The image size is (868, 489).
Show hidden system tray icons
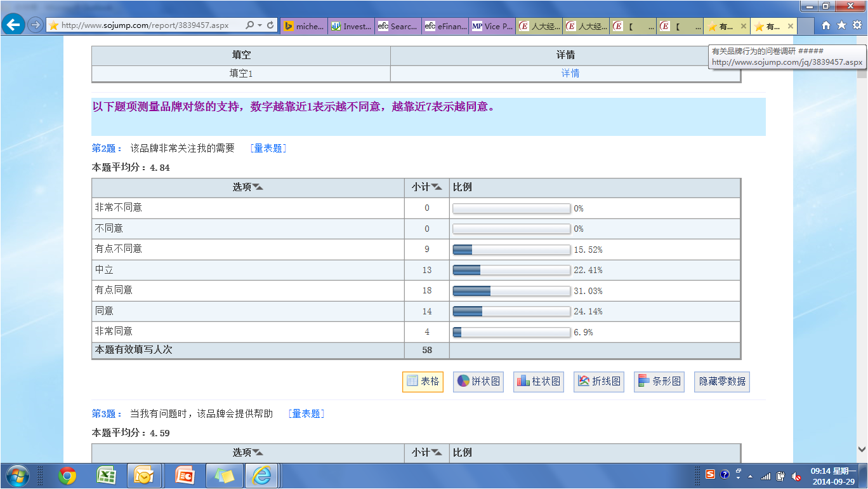pos(751,476)
